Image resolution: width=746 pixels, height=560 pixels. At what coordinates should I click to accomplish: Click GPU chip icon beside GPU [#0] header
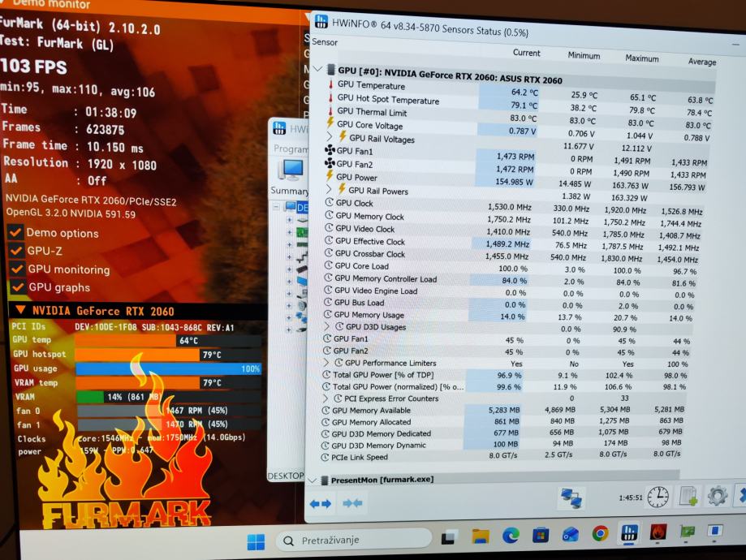(331, 70)
